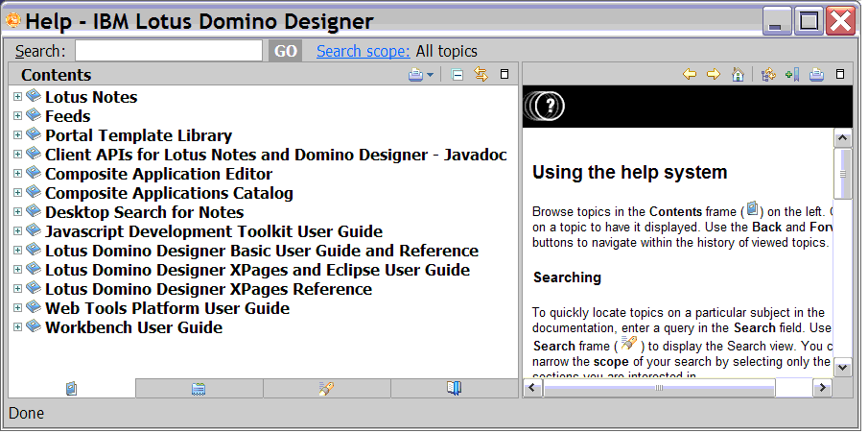Expand the Composite Application Editor book
Screen dimensions: 868x433
point(17,174)
